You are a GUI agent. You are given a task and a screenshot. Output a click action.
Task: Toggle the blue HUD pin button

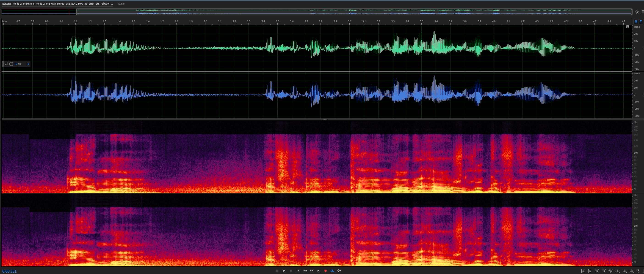tap(28, 64)
